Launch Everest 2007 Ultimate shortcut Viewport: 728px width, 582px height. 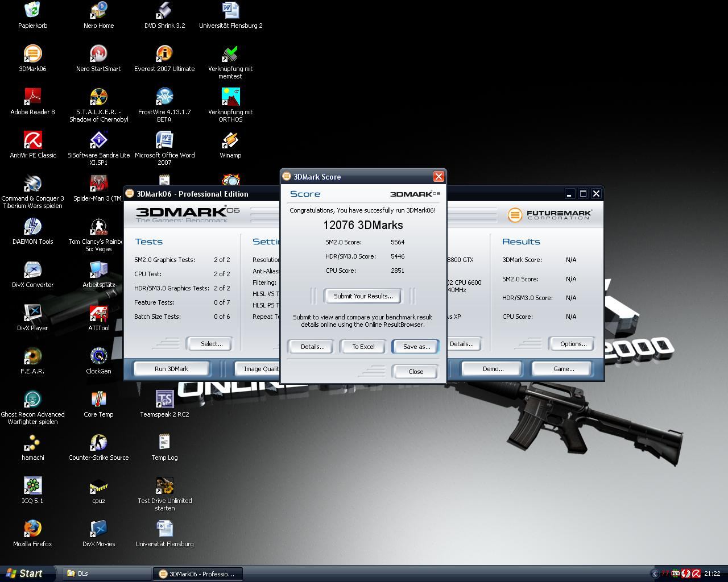tap(164, 53)
